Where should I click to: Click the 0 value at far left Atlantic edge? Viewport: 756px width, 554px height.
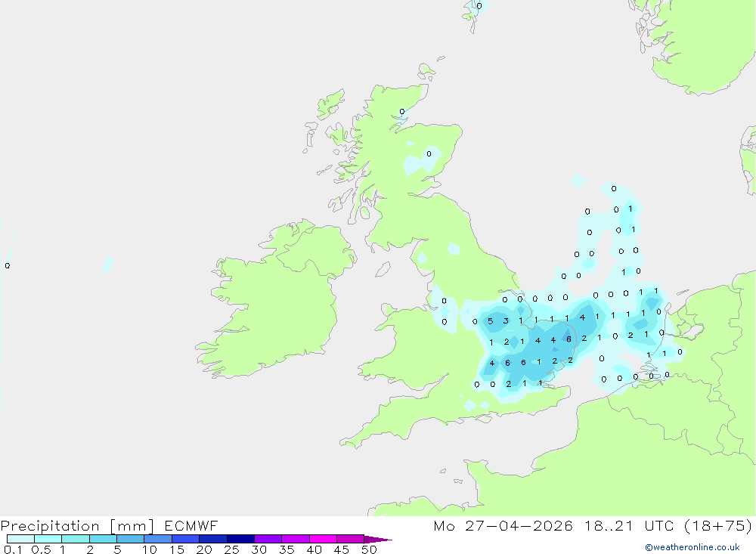(x=8, y=266)
